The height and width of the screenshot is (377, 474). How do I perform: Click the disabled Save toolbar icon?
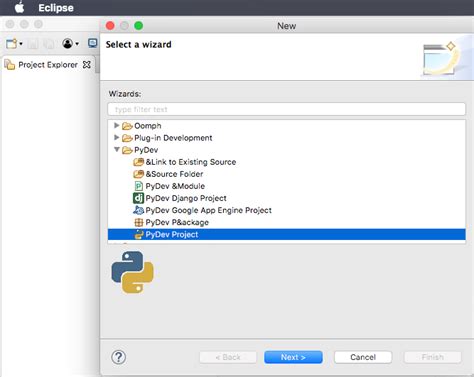click(x=33, y=44)
